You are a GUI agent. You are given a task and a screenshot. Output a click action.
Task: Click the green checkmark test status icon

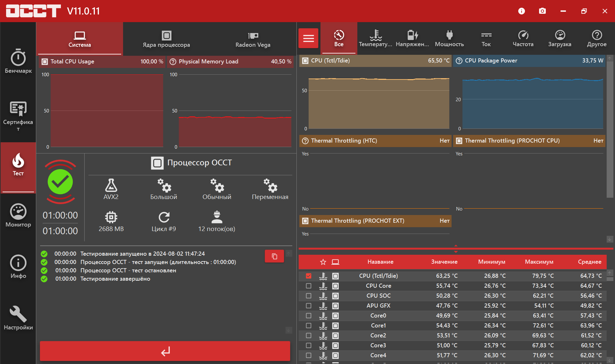(60, 182)
